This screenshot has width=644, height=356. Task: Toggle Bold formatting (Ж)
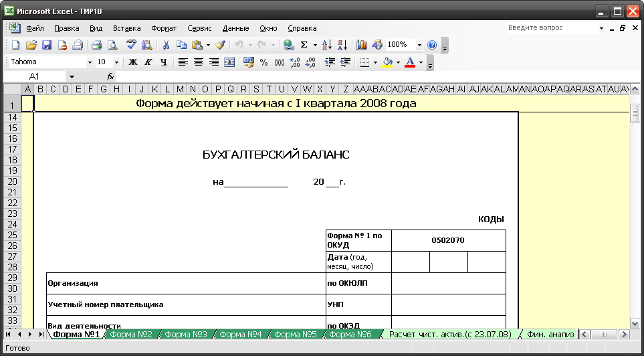[x=132, y=62]
